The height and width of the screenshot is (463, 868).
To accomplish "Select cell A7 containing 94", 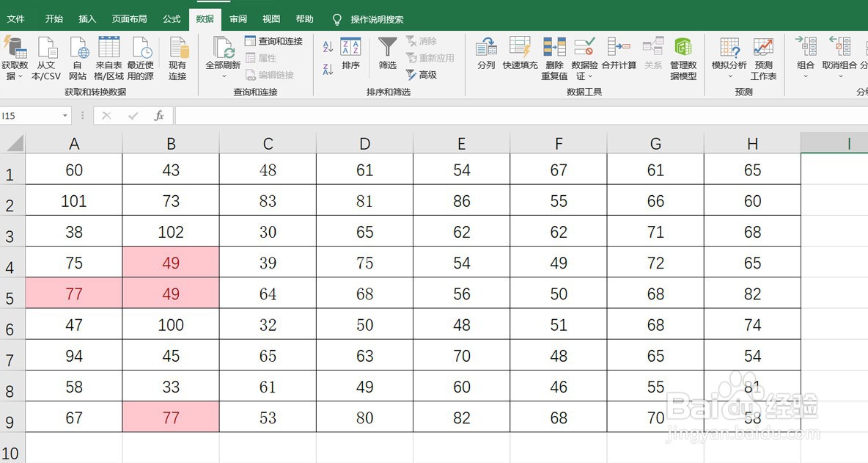I will (73, 356).
